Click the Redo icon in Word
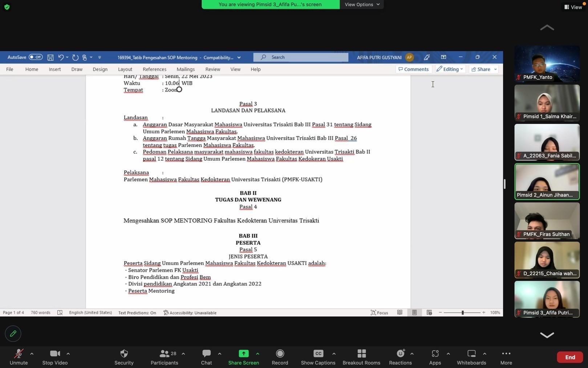 tap(75, 57)
